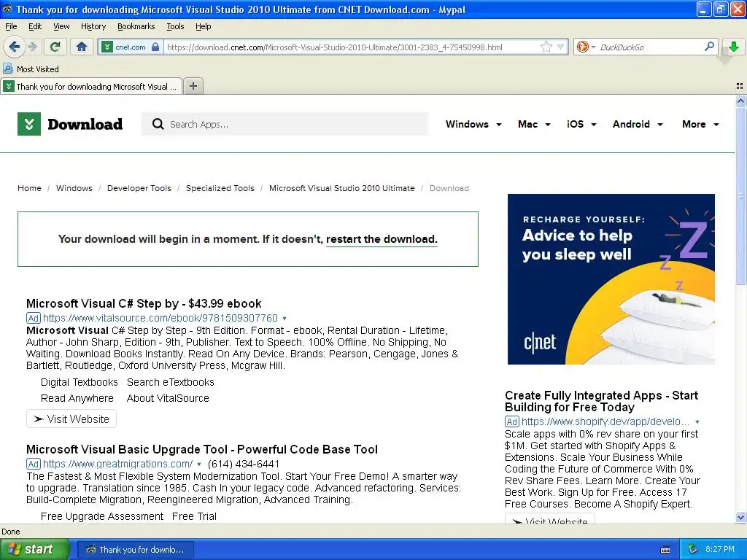The width and height of the screenshot is (747, 560).
Task: Open the Most Visited bookmarks folder
Action: pyautogui.click(x=31, y=69)
